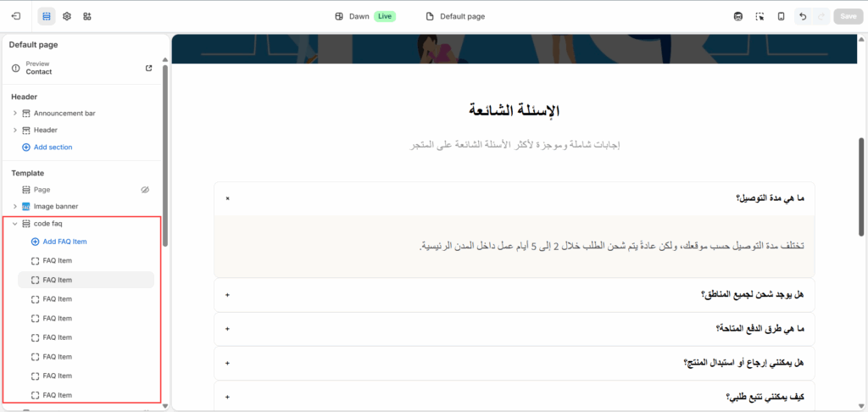Switch to mobile preview icon
The height and width of the screenshot is (412, 868).
[781, 16]
